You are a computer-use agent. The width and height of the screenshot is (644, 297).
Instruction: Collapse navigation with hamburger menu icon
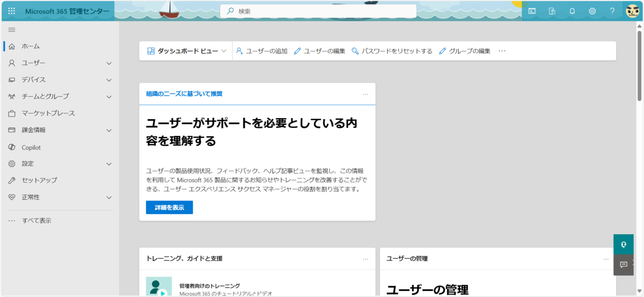(x=12, y=30)
